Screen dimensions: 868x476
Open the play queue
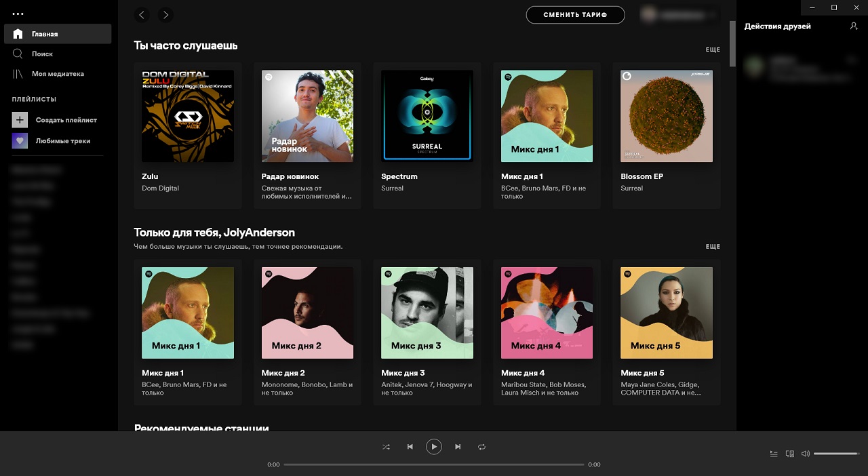click(774, 454)
